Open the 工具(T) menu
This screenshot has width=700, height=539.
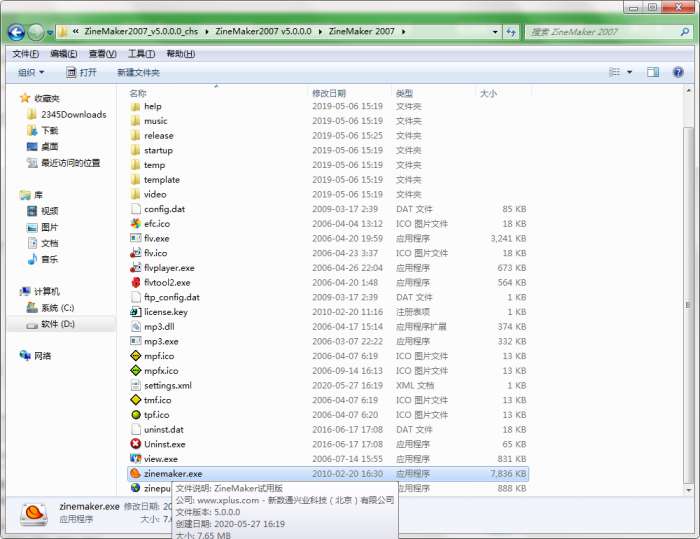tap(142, 54)
